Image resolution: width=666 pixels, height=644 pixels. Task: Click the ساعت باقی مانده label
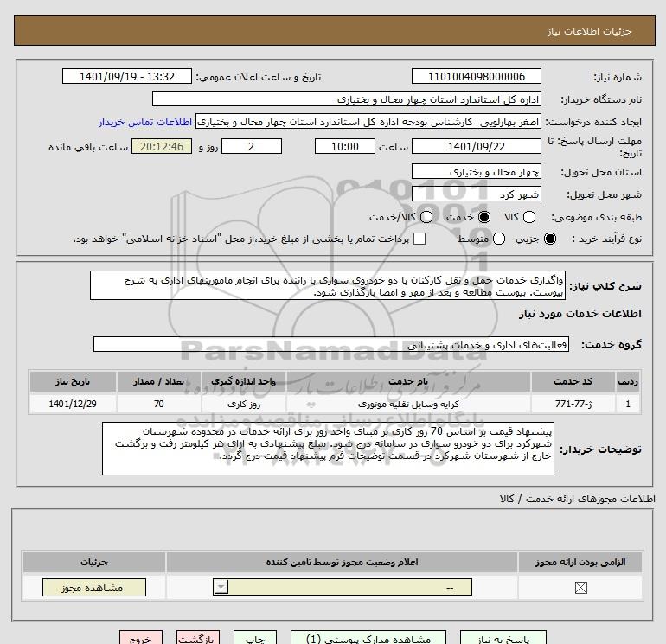tap(88, 147)
